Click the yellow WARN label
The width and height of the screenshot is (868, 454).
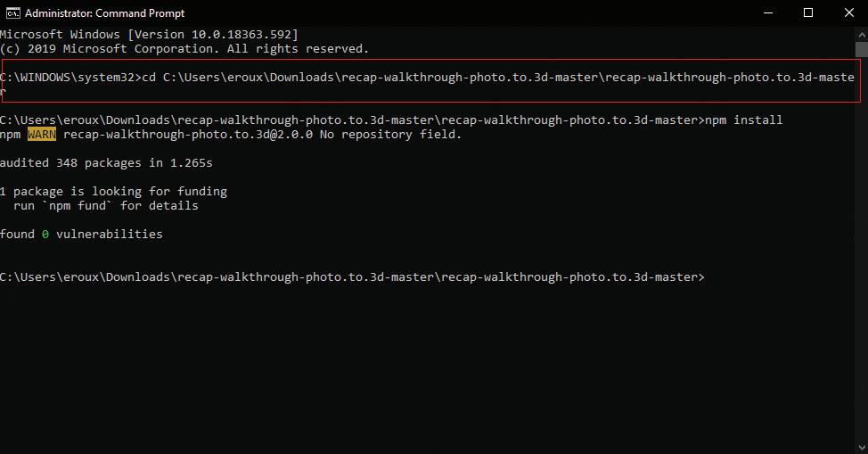[42, 134]
